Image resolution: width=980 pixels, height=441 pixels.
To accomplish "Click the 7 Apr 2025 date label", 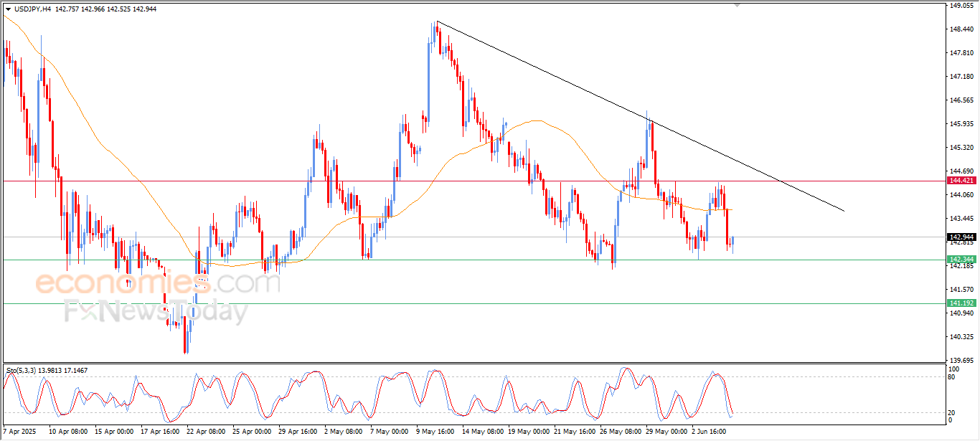I will point(19,432).
